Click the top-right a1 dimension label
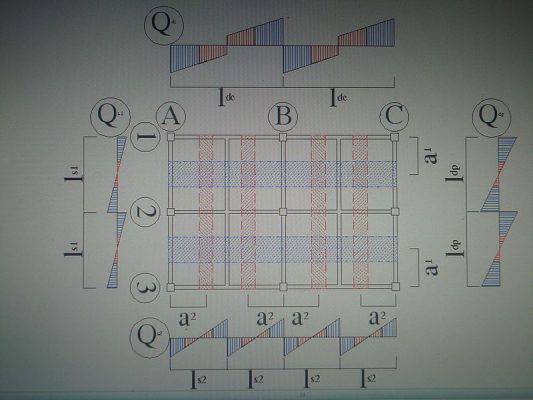 click(430, 156)
